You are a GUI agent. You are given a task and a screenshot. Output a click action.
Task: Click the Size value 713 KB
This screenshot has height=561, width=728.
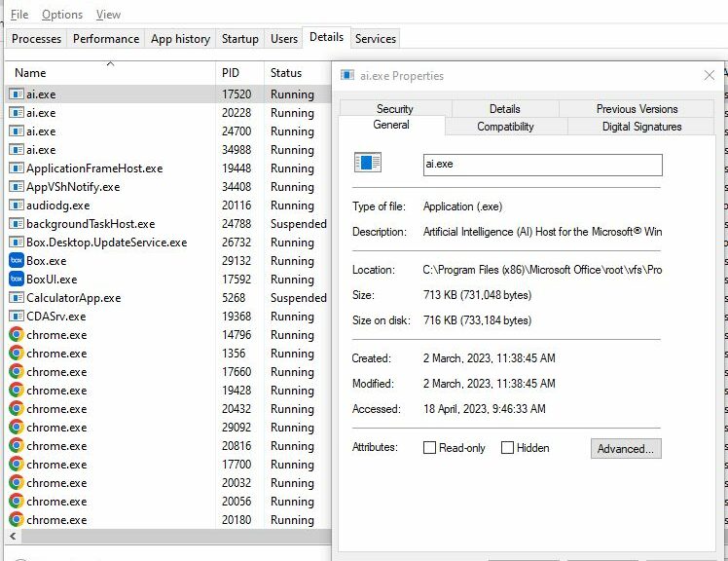pos(477,295)
